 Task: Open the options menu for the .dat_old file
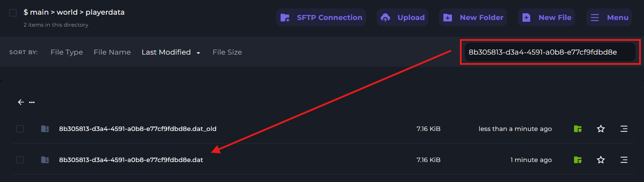(x=624, y=129)
